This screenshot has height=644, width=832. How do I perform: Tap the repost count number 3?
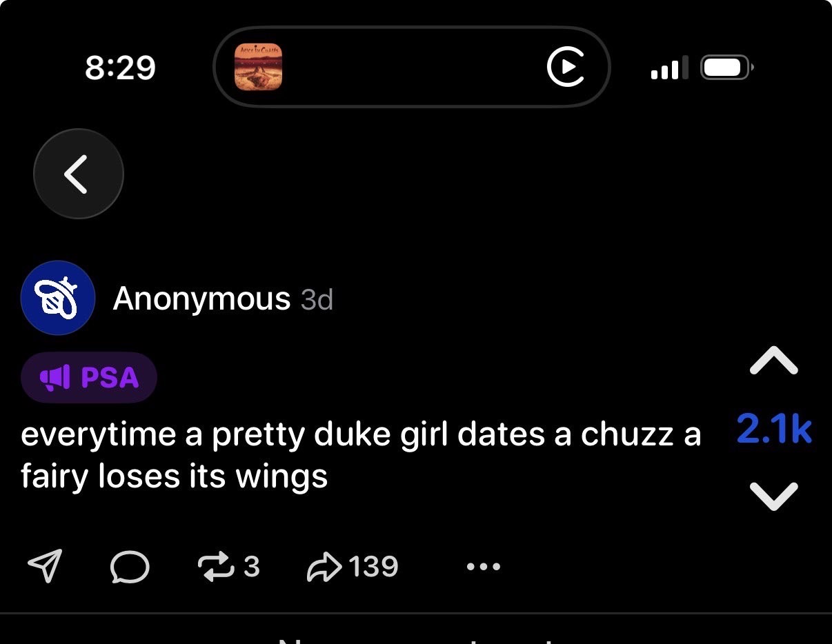251,567
